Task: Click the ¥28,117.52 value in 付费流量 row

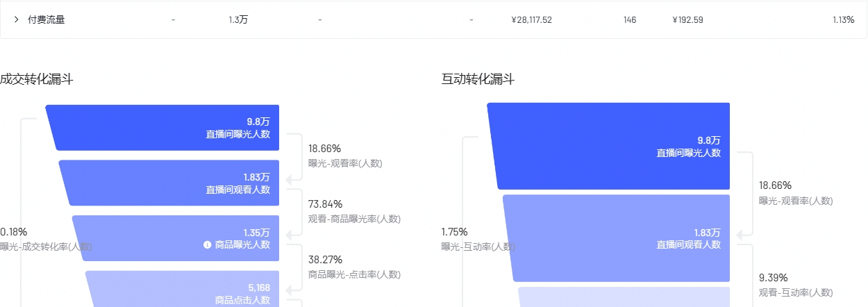Action: click(x=531, y=19)
